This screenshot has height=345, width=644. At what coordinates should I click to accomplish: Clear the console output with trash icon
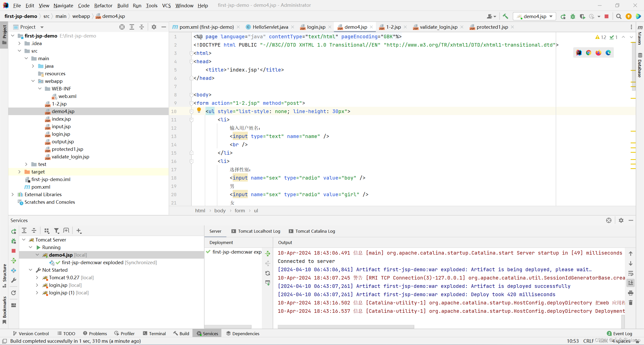[x=631, y=303]
